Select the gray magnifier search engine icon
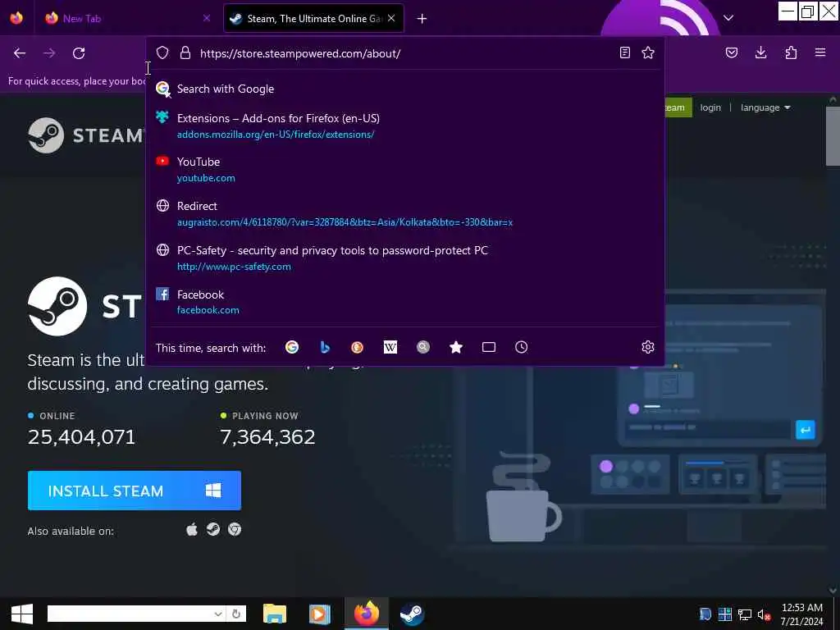The image size is (840, 630). click(423, 347)
